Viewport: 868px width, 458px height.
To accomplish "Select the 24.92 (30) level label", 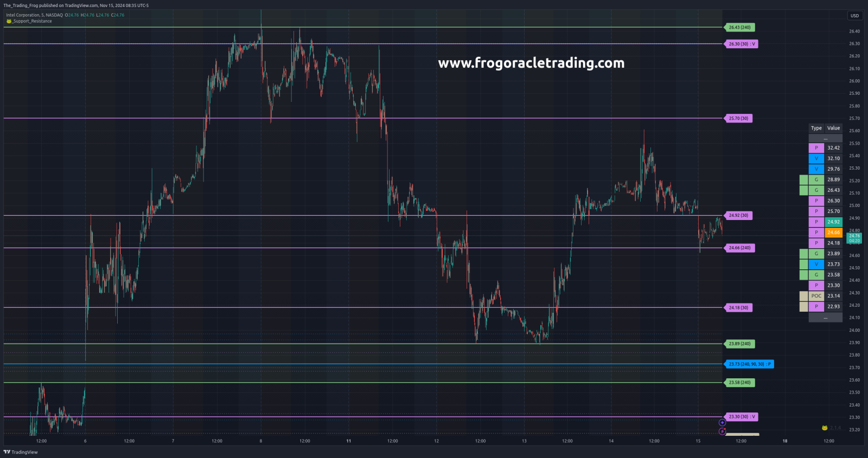I will click(738, 215).
